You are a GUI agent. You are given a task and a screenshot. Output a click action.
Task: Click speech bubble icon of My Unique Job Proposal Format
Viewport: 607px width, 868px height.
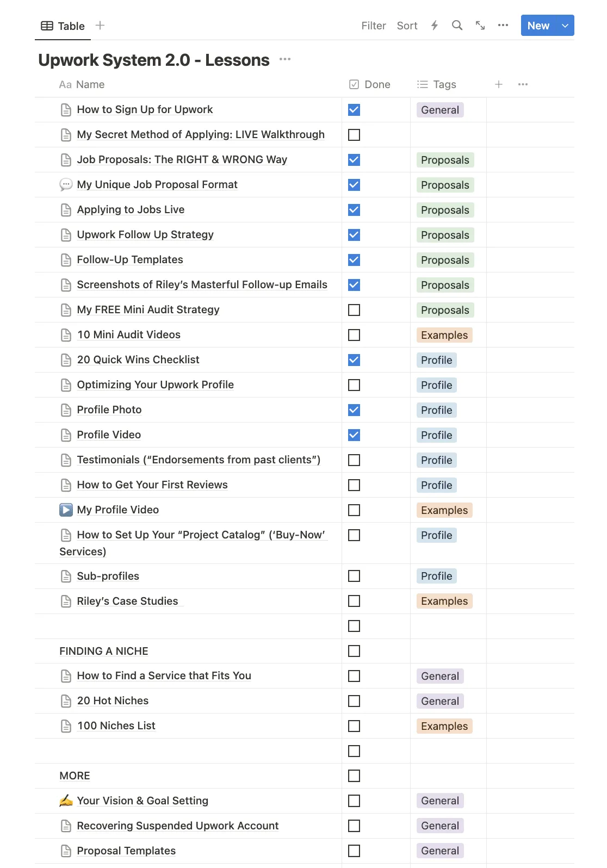point(66,185)
